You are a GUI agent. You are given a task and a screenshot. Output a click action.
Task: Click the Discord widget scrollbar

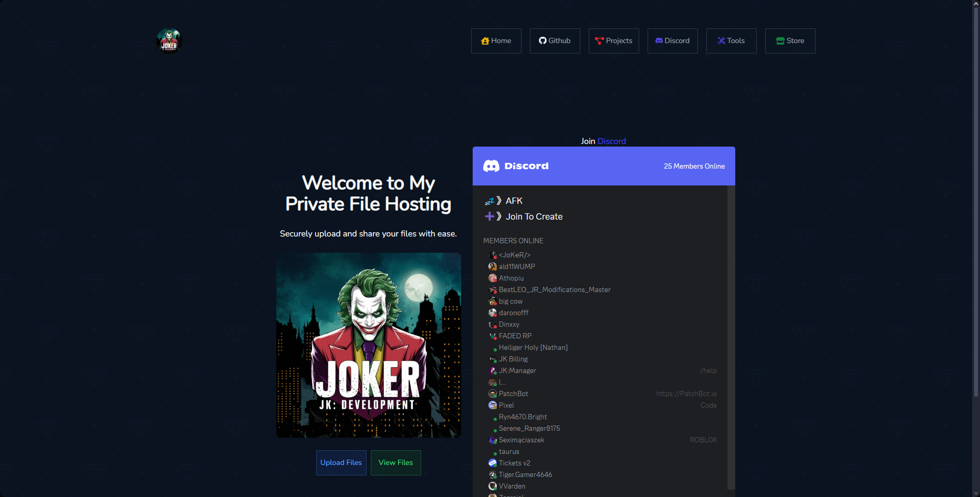731,337
